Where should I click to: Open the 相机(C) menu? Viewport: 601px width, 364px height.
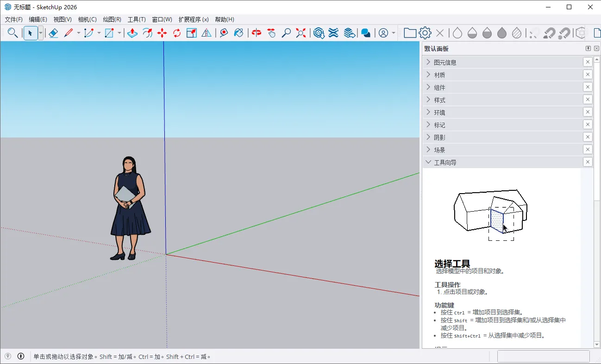click(87, 19)
